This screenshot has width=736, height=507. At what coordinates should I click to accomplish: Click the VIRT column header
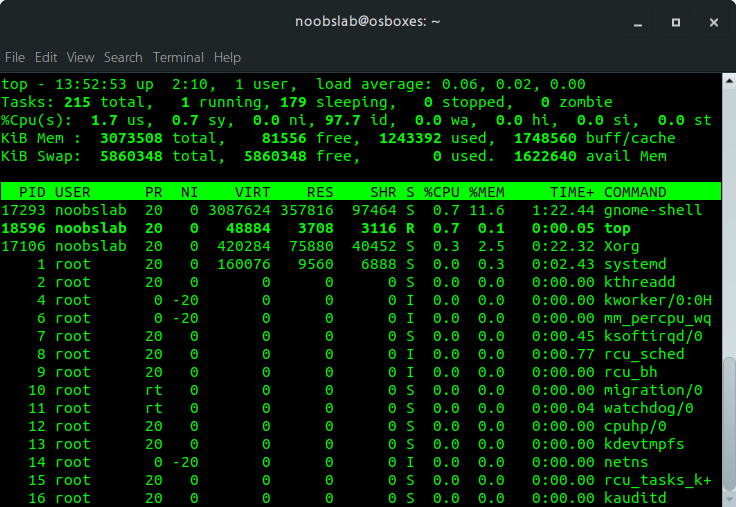click(x=253, y=192)
